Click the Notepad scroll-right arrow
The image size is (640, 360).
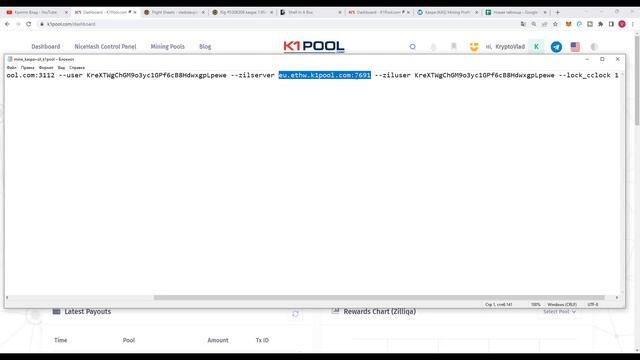click(x=617, y=298)
